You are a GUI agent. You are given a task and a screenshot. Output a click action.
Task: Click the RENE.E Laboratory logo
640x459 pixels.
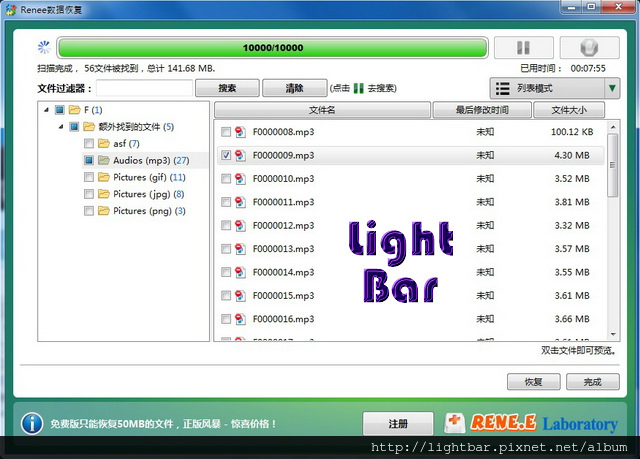[x=531, y=423]
